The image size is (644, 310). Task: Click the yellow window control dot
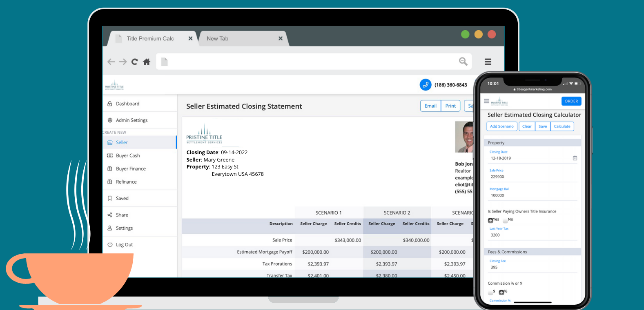tap(479, 34)
